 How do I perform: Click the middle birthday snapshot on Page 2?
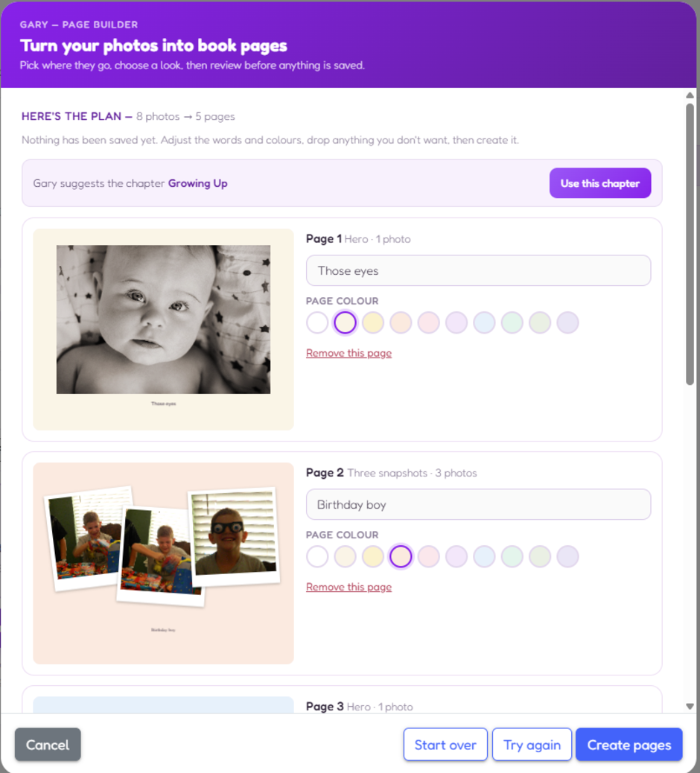[159, 555]
